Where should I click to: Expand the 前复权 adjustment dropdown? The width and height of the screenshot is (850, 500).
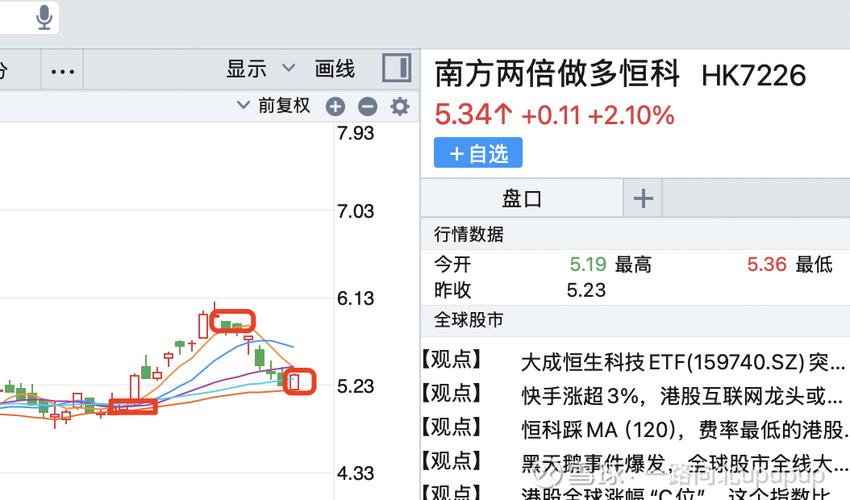pos(274,105)
